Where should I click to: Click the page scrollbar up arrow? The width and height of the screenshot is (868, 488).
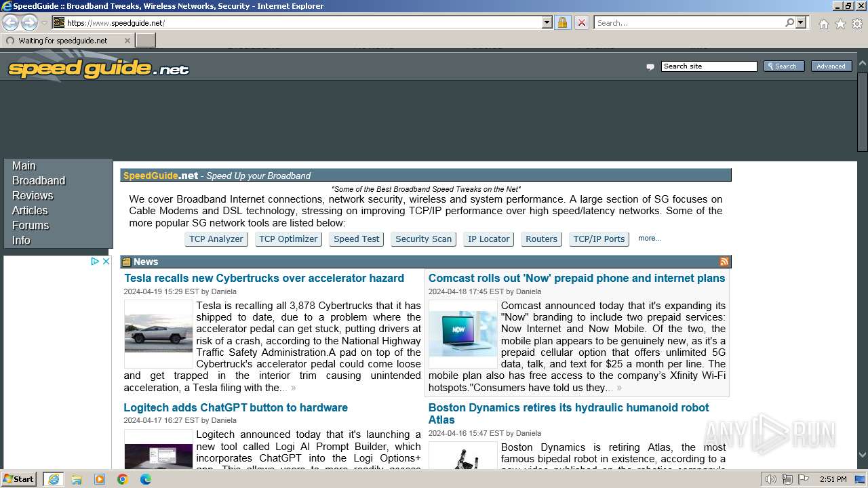click(x=863, y=63)
